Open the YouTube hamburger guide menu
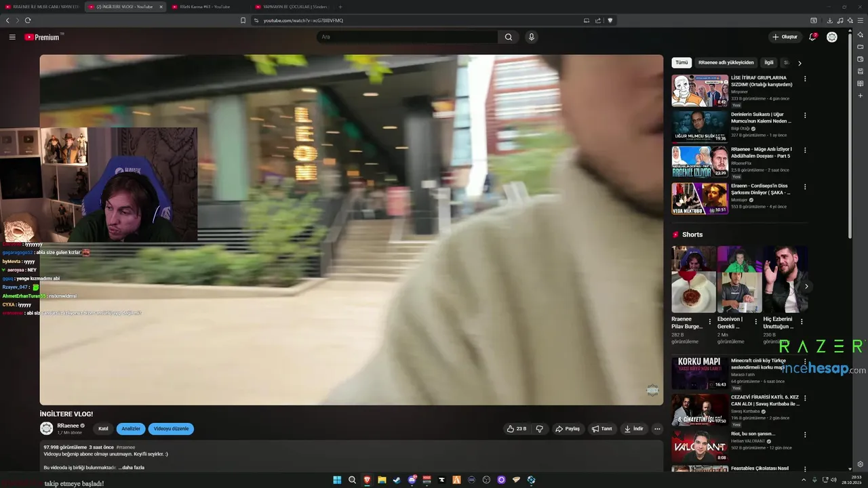868x488 pixels. point(12,37)
